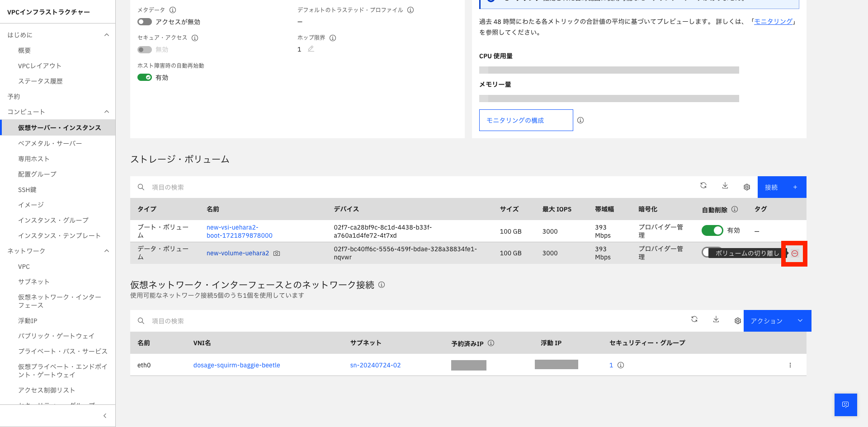Select 仮想サーバー・インスタンス in the sidebar

click(59, 127)
